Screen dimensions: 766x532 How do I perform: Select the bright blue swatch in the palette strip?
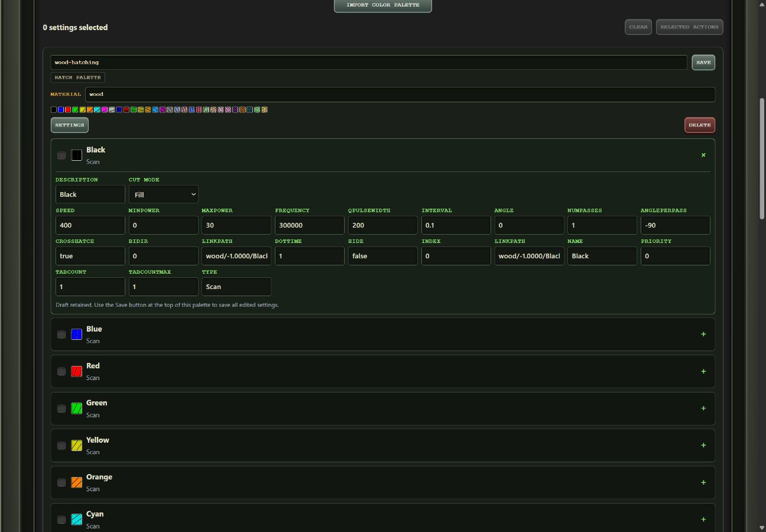(x=61, y=109)
